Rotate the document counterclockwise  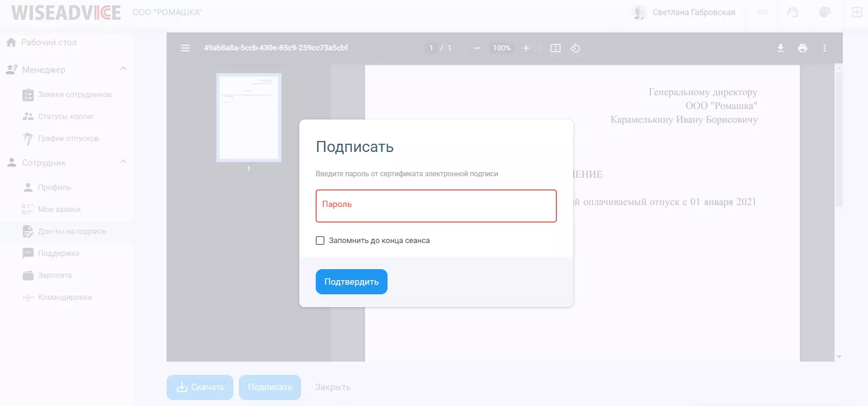pos(575,48)
